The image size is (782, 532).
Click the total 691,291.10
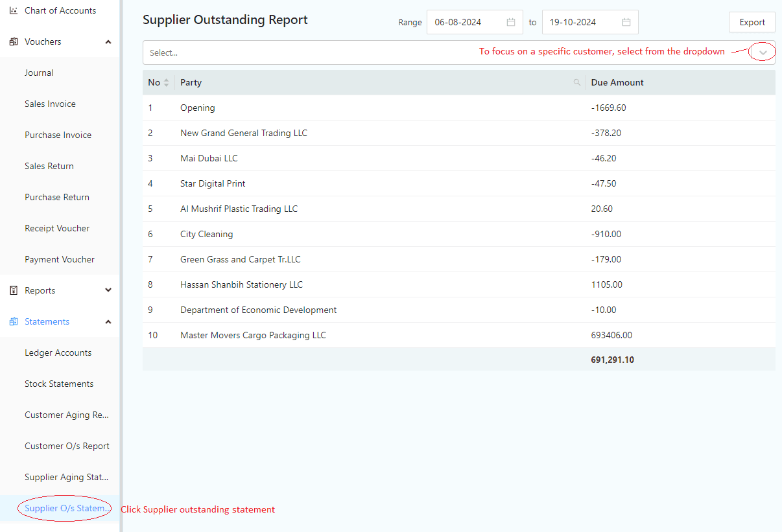point(613,359)
